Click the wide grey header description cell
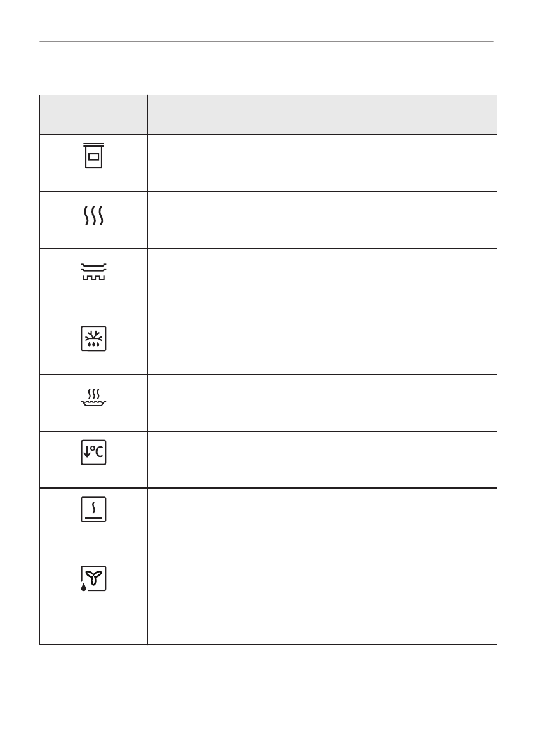533x756 pixels. (321, 114)
